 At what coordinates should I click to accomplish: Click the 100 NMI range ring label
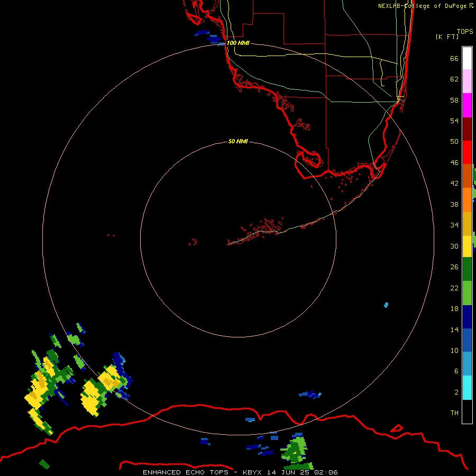(238, 43)
